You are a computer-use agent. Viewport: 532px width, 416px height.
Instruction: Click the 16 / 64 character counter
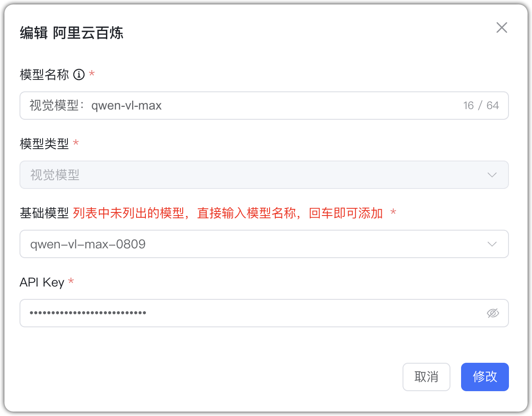(481, 106)
